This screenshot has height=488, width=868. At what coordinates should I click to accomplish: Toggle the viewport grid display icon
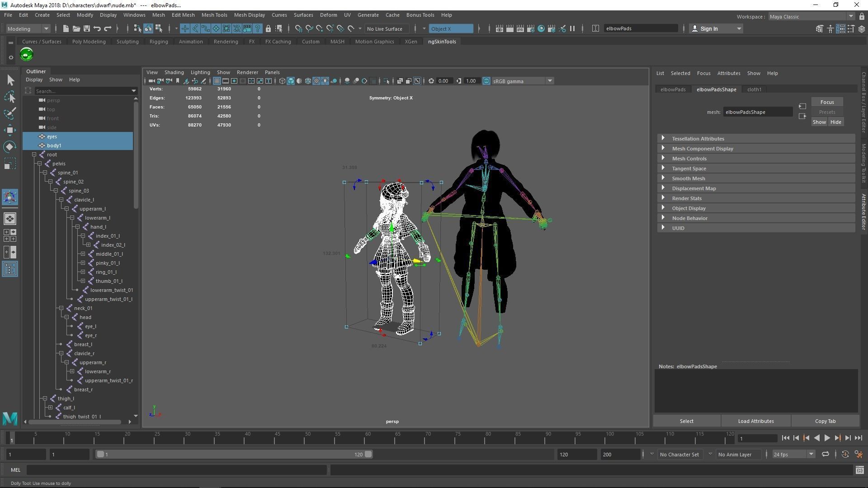click(x=217, y=81)
